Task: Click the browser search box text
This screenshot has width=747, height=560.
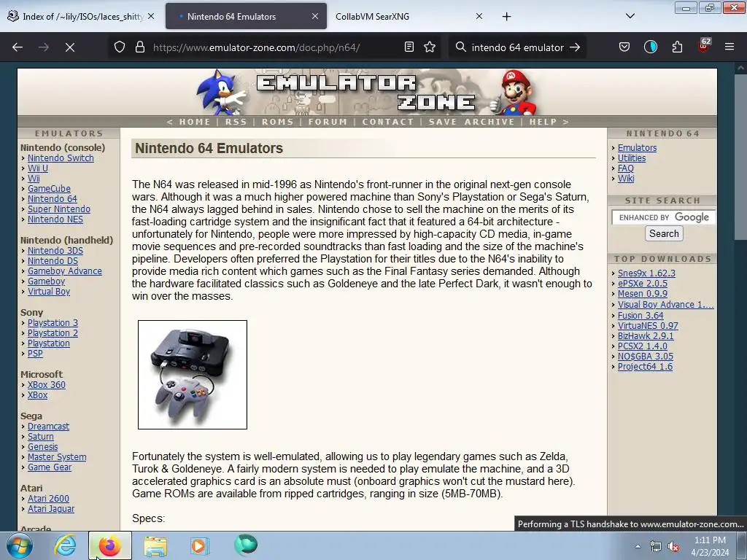Action: tap(517, 47)
